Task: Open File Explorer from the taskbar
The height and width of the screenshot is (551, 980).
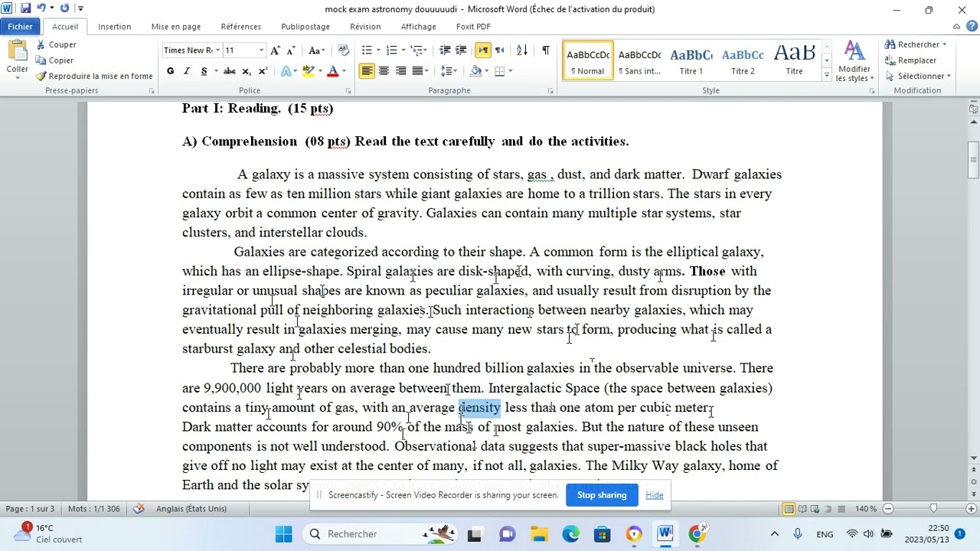Action: tap(539, 534)
